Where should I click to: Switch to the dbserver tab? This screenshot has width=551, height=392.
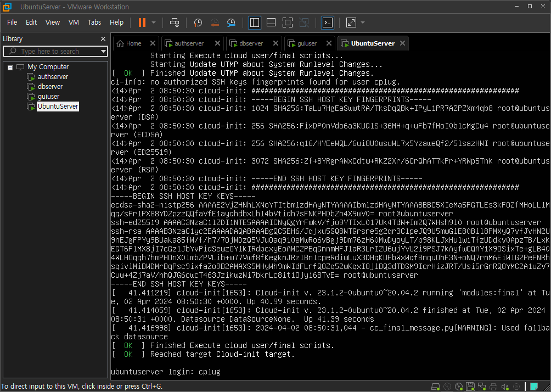click(x=251, y=43)
